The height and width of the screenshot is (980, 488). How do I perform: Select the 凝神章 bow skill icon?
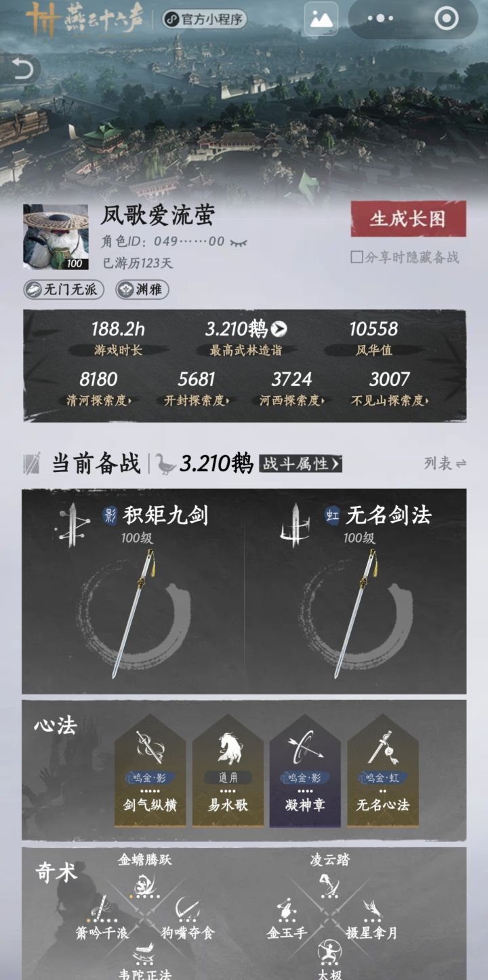tap(305, 747)
